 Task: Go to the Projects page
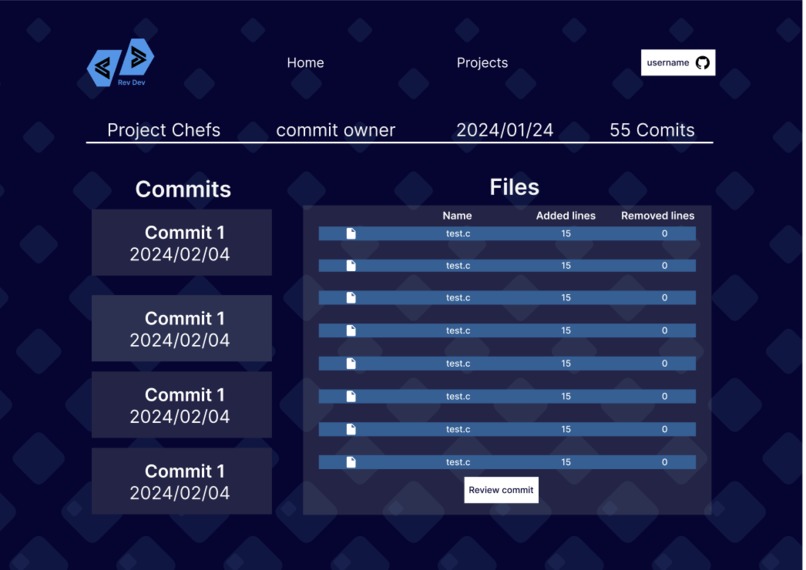(482, 63)
